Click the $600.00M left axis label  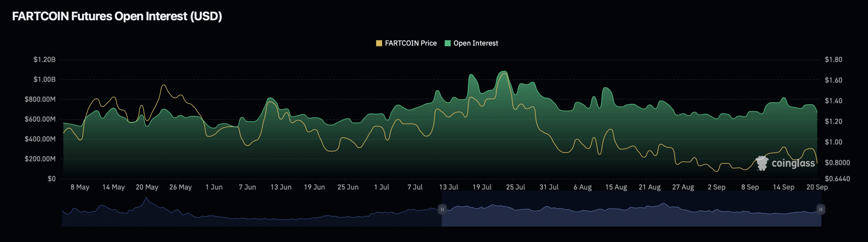click(40, 119)
